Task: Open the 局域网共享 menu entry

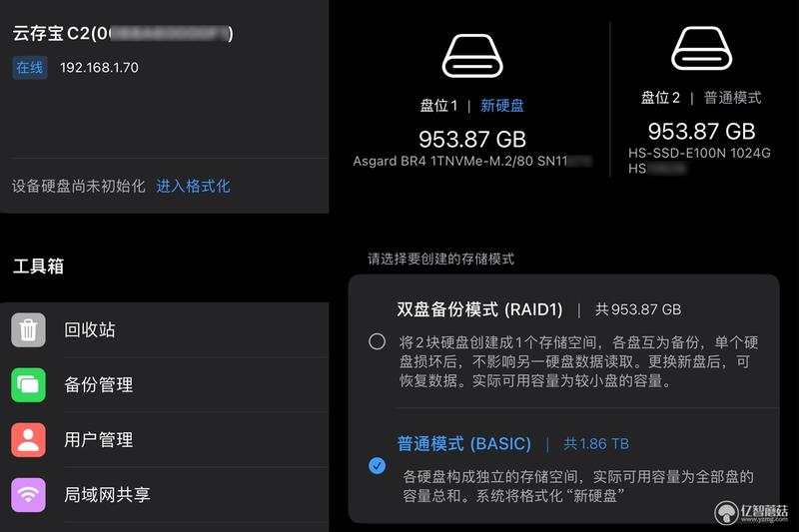Action: (x=170, y=495)
